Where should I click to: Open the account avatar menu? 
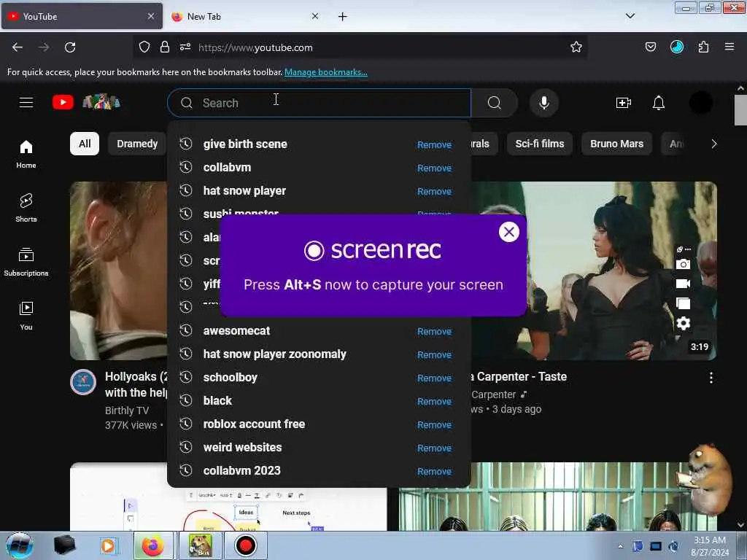701,103
